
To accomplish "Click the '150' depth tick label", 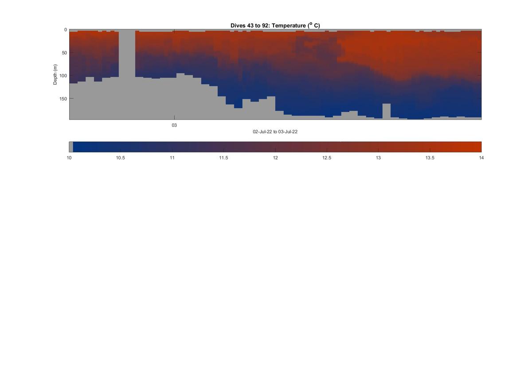I will (63, 99).
